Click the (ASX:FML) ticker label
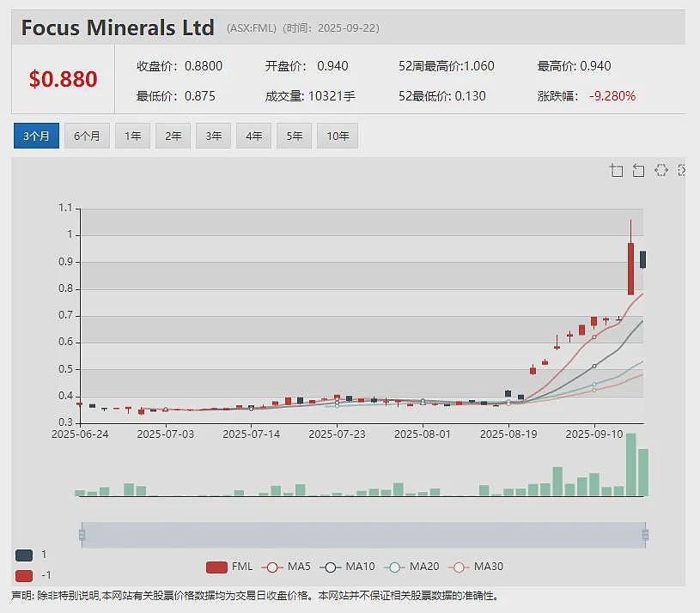Viewport: 700px width, 613px height. [x=252, y=28]
